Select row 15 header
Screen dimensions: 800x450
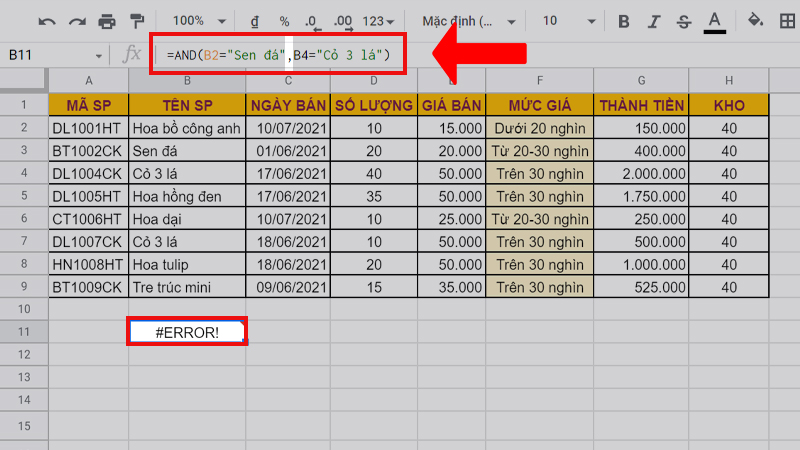(x=24, y=426)
